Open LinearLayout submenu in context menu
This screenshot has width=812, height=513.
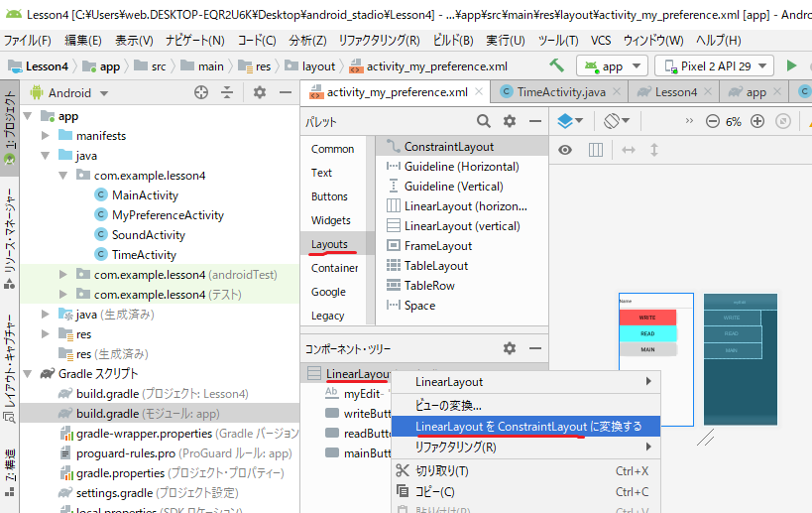pos(525,382)
